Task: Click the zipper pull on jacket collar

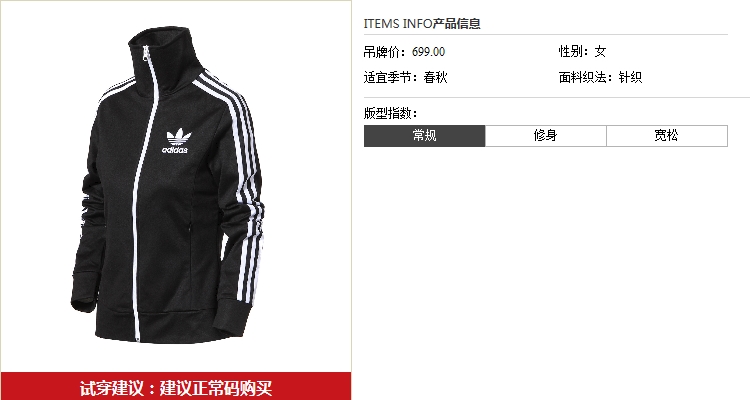Action: coord(145,53)
